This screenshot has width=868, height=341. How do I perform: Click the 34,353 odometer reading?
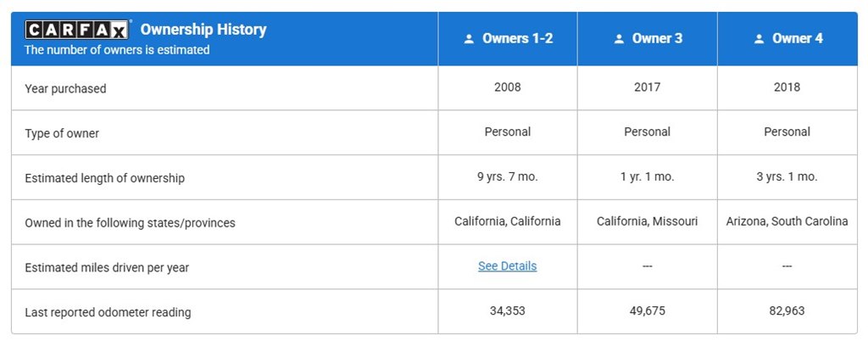click(508, 310)
